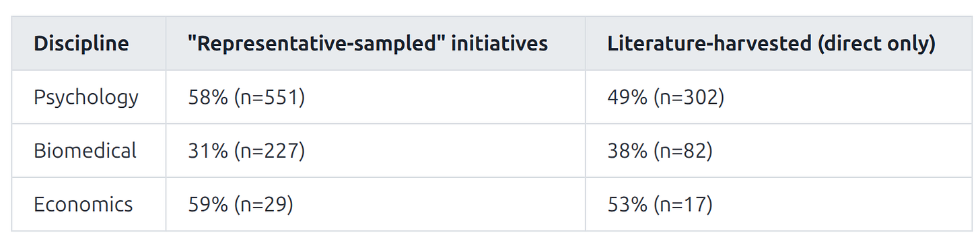Click n=82 in the Biomedical row
This screenshot has width=980, height=250.
(682, 150)
